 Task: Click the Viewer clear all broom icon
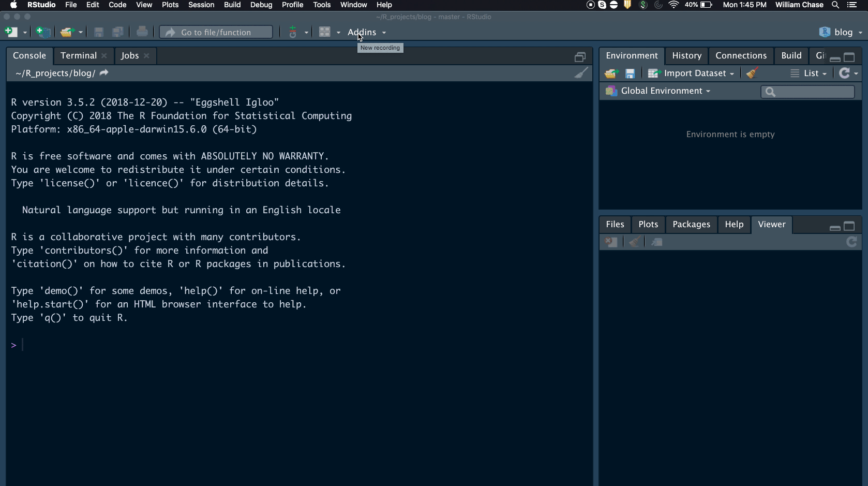[634, 242]
